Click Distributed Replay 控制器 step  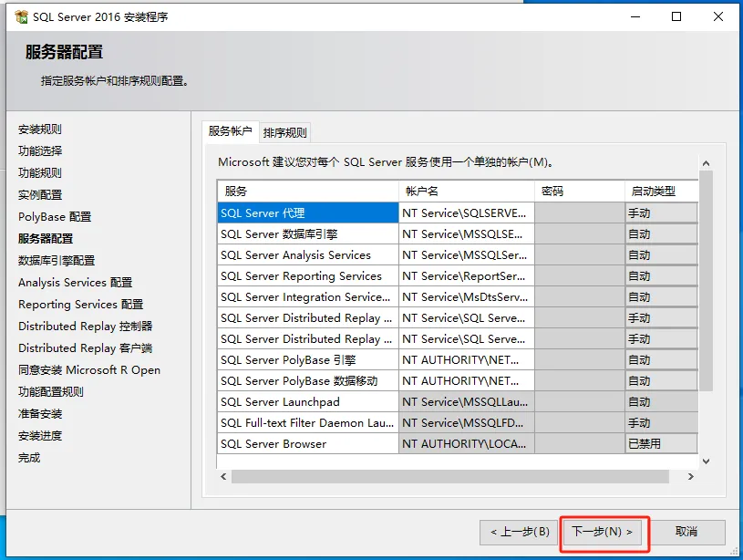(86, 327)
